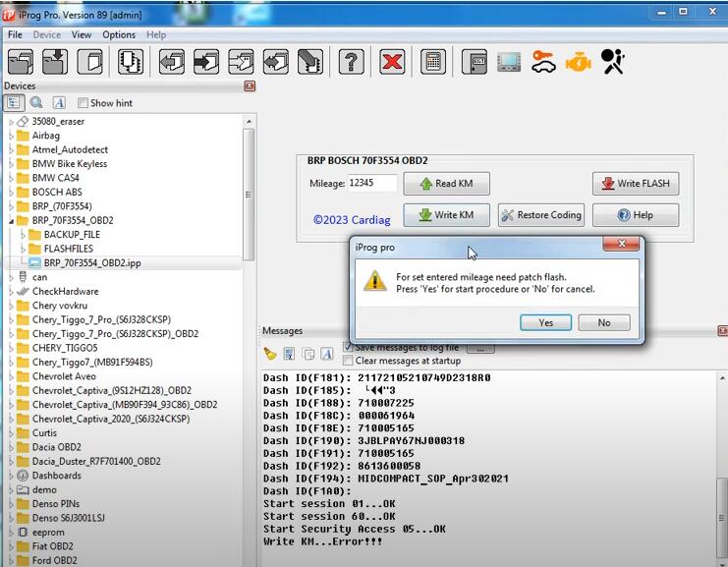Click the save file toolbar icon with down arrow
The height and width of the screenshot is (567, 728).
click(x=55, y=61)
